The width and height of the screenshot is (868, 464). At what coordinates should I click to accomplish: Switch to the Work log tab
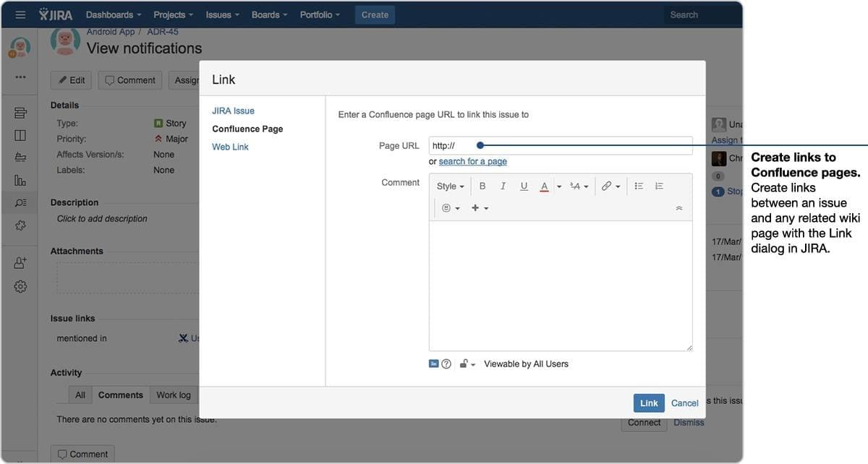pos(174,395)
